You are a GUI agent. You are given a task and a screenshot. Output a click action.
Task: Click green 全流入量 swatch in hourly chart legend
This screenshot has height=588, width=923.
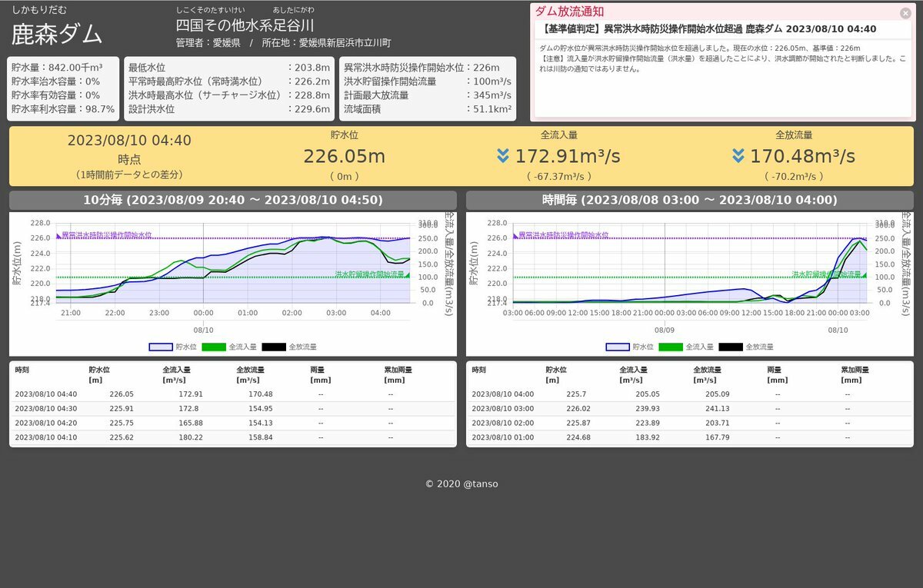[671, 347]
